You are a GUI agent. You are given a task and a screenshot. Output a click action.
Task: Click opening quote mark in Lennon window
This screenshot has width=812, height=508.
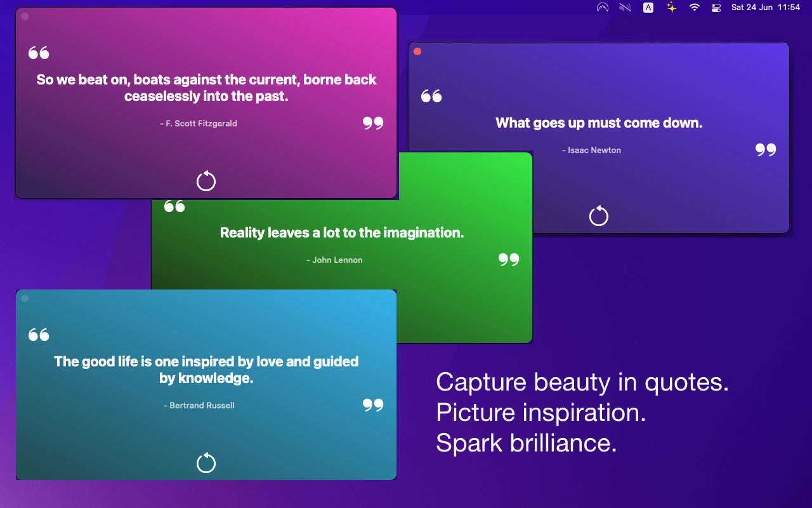(174, 206)
